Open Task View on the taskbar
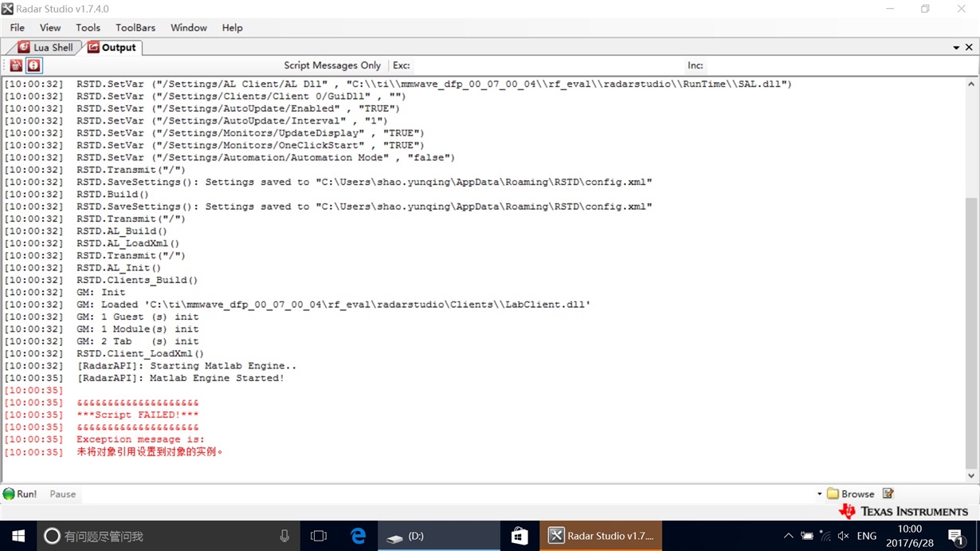The height and width of the screenshot is (551, 980). [x=319, y=536]
